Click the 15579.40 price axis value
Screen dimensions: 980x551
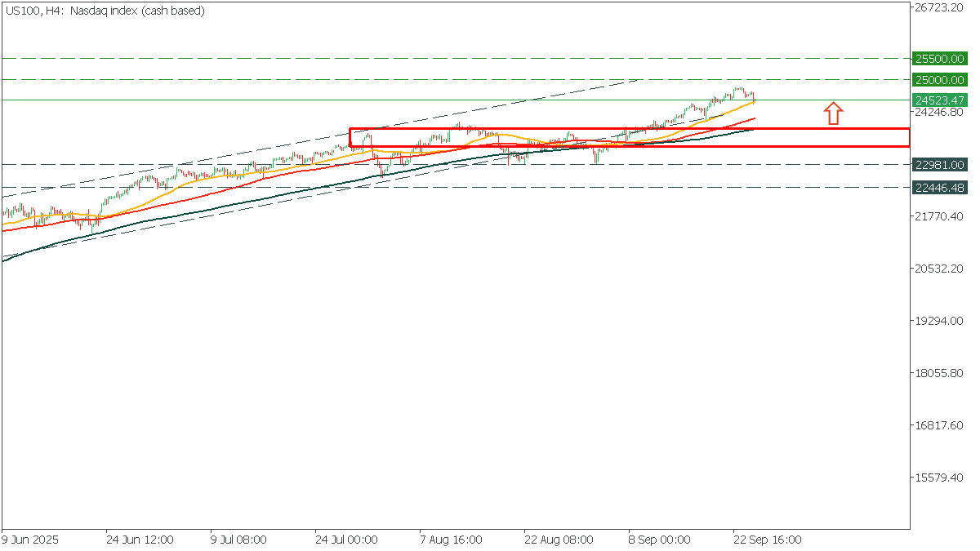(939, 478)
